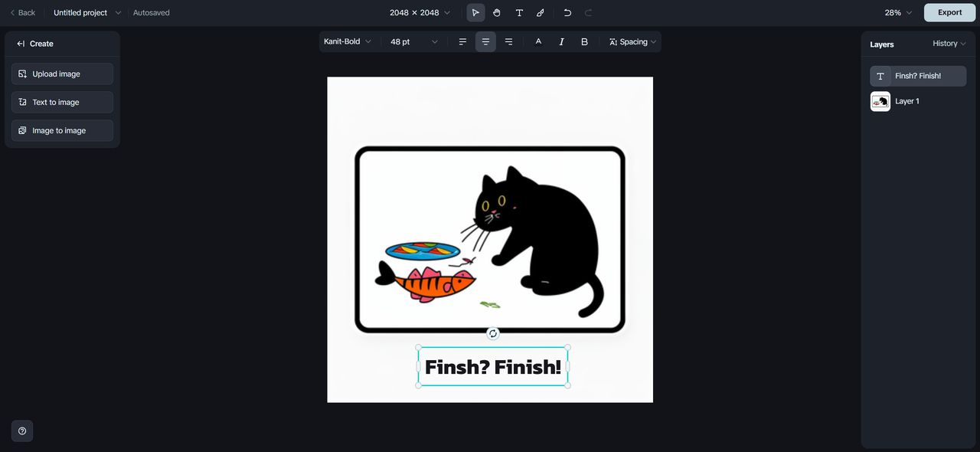This screenshot has height=452, width=980.
Task: Click the Autosaved status label
Action: point(152,13)
